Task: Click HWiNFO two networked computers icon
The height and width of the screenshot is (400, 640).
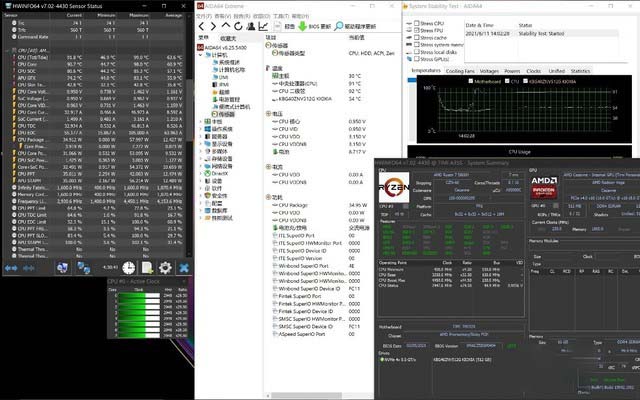Action: pos(84,268)
